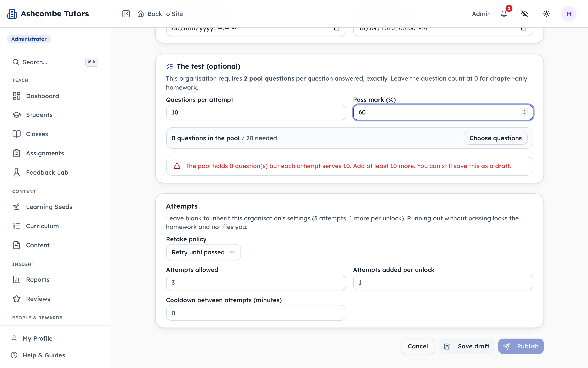Go to Students in the sidebar
Screen dimensions: 588x368
55,115
